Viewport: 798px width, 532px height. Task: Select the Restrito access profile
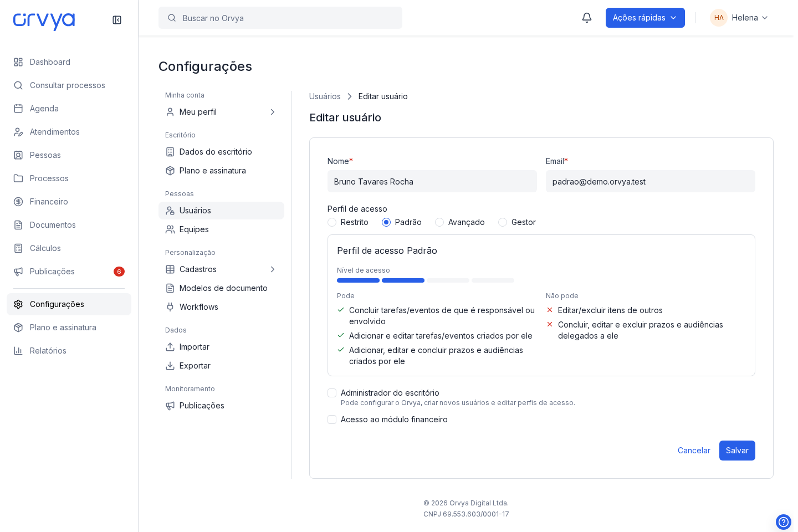(332, 222)
